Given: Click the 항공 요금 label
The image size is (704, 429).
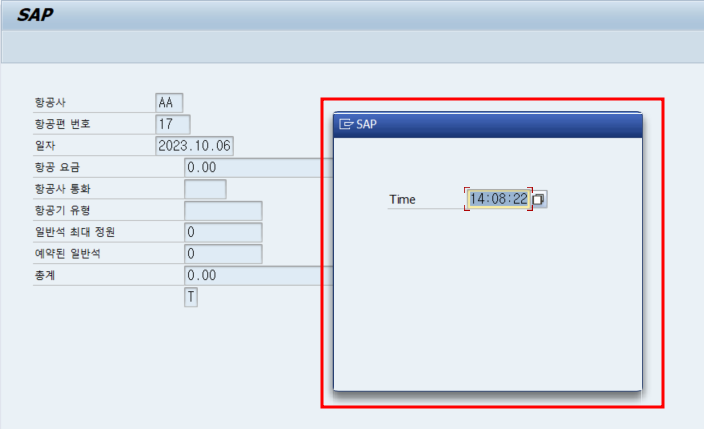Looking at the screenshot, I should pos(57,167).
